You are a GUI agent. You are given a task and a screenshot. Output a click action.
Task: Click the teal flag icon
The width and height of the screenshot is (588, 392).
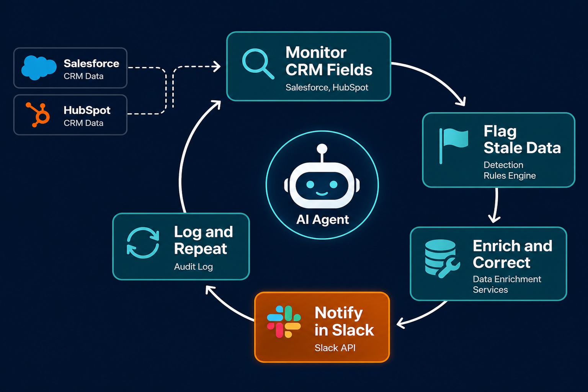pos(454,146)
